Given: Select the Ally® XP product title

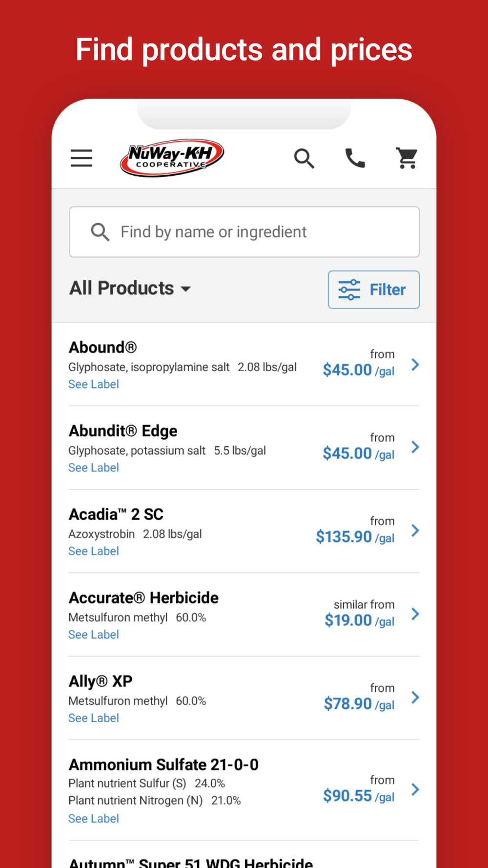Looking at the screenshot, I should pyautogui.click(x=101, y=681).
